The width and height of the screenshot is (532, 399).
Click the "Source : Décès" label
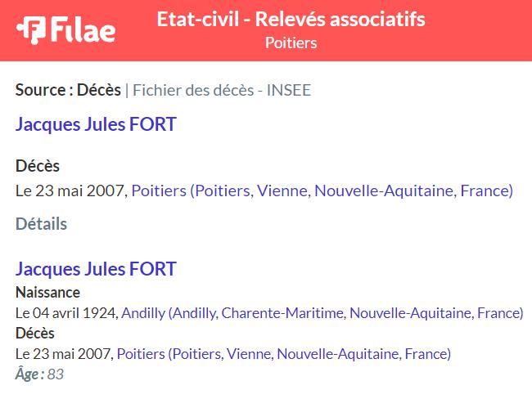tap(68, 90)
